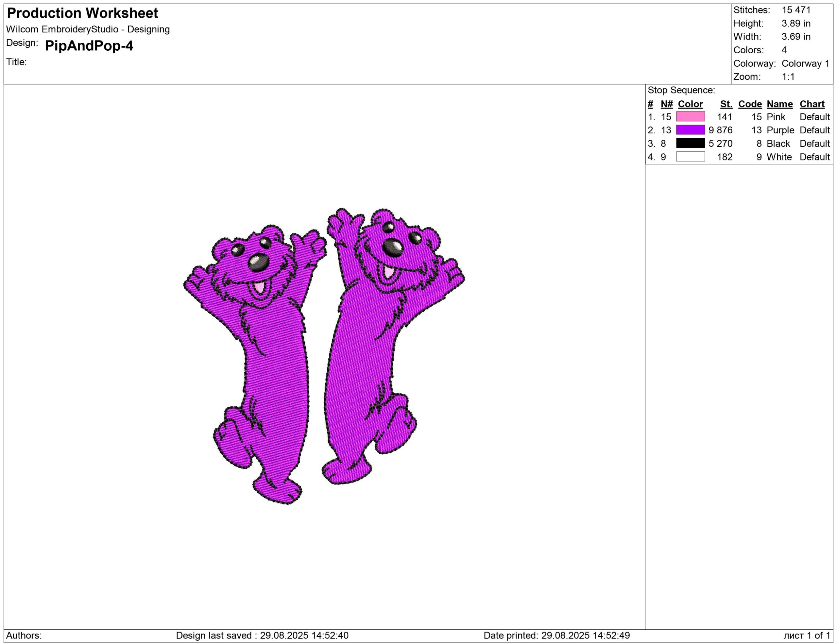The height and width of the screenshot is (644, 837).
Task: Click the Color column header
Action: tap(690, 104)
